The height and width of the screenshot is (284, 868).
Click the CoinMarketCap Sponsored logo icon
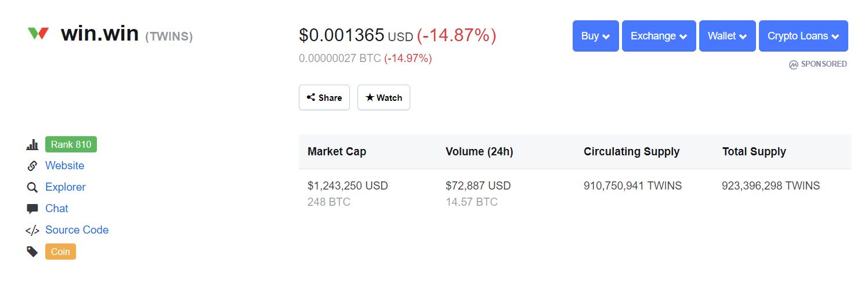(x=794, y=64)
